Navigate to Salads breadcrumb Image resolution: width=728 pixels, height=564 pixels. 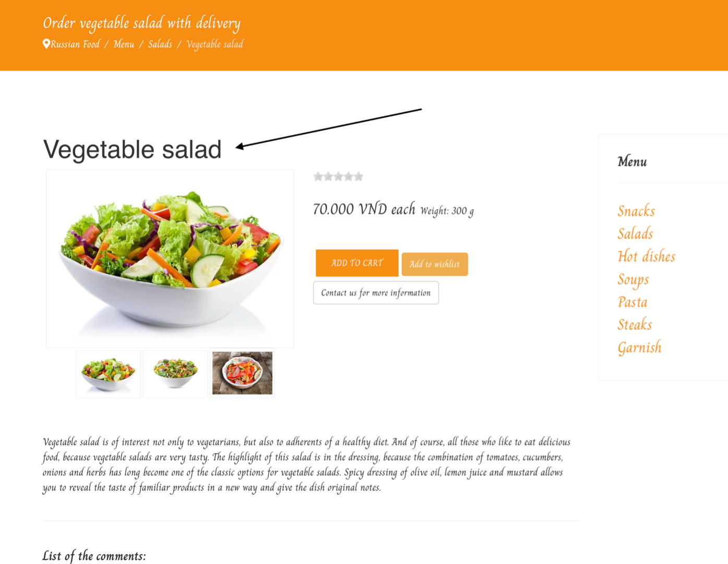tap(160, 44)
